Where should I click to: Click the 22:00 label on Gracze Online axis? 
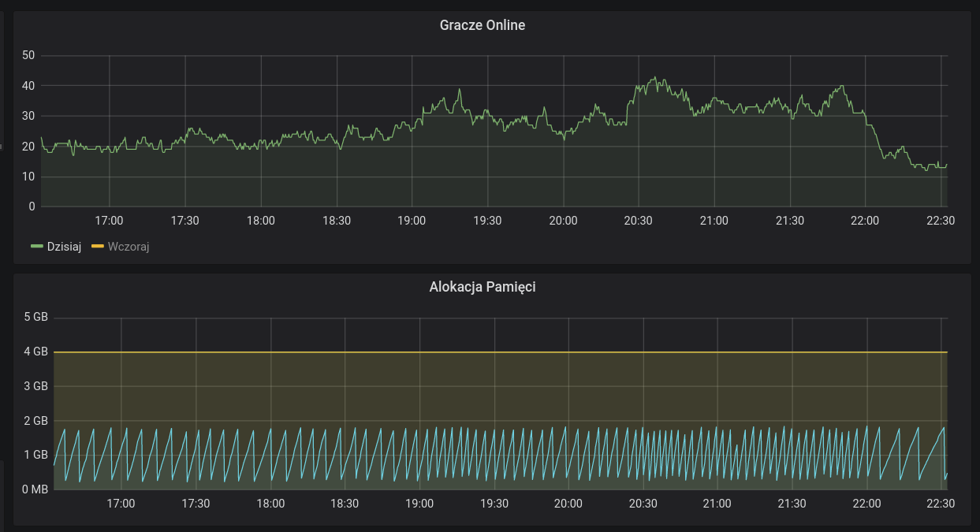[x=865, y=221]
